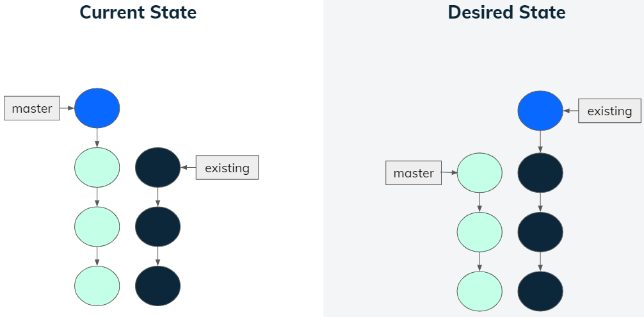The width and height of the screenshot is (644, 317).
Task: Pick the middle mint commit in Current State
Action: pyautogui.click(x=97, y=227)
